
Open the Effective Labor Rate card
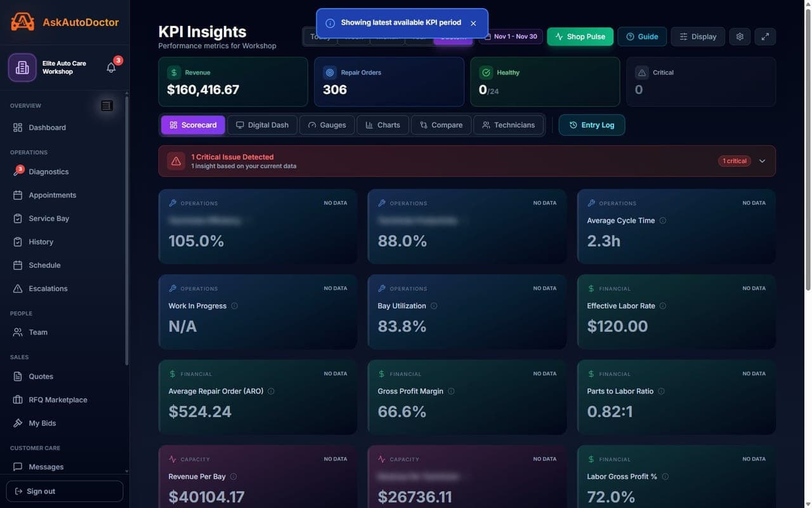point(676,312)
